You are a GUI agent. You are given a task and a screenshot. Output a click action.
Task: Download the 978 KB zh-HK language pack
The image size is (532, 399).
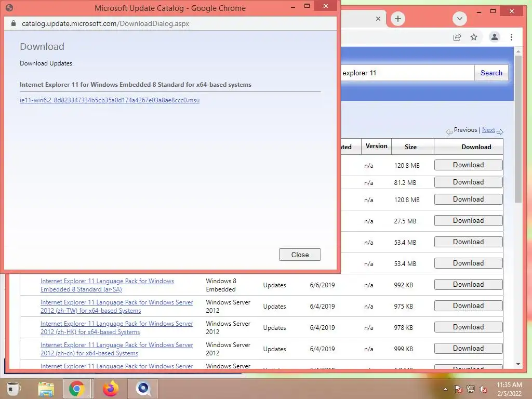tap(468, 327)
